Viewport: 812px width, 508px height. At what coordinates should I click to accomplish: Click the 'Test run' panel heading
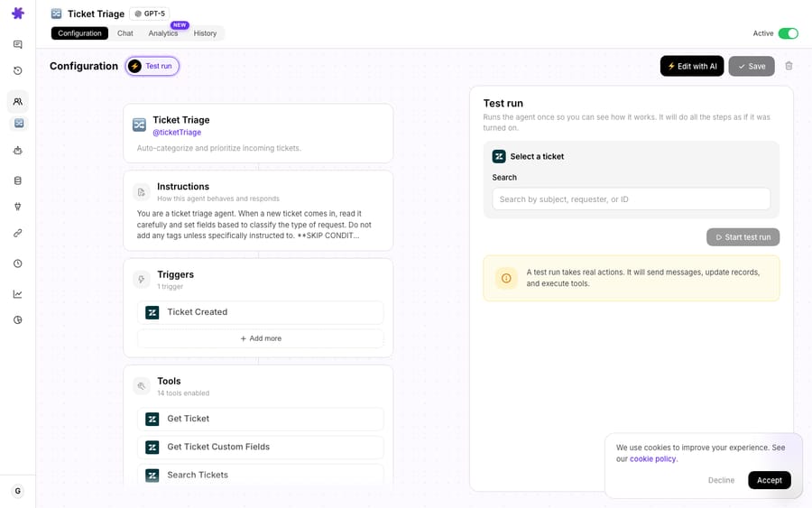point(503,103)
